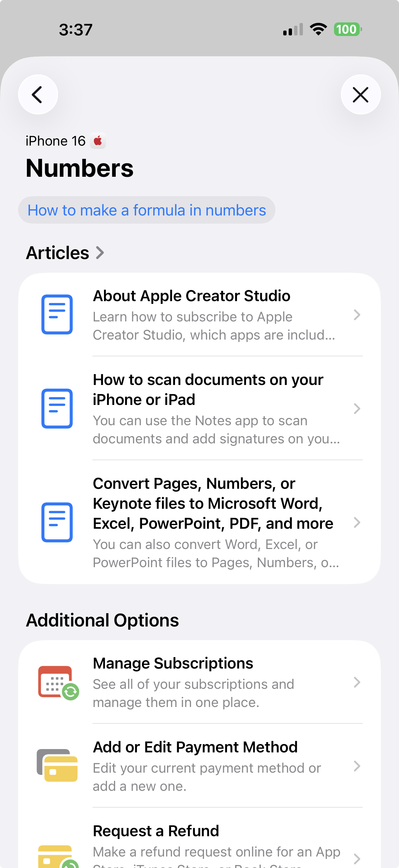The height and width of the screenshot is (868, 399).
Task: Tap the battery level indicator
Action: [x=348, y=29]
